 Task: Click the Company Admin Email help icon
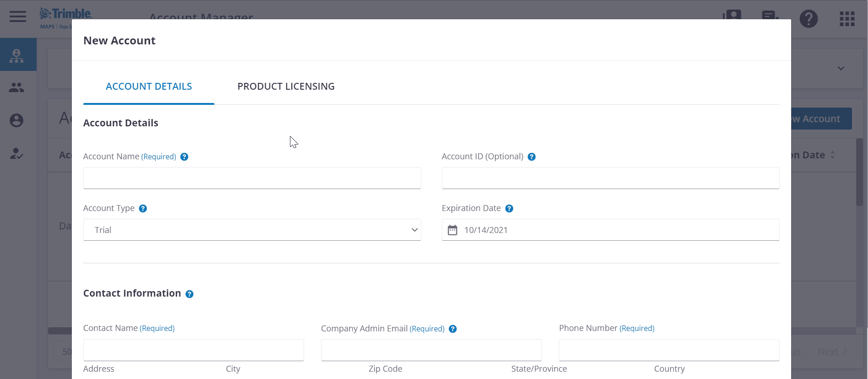[453, 329]
